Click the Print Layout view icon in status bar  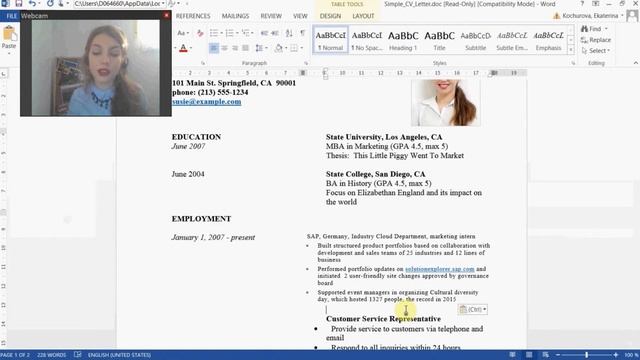pos(529,355)
